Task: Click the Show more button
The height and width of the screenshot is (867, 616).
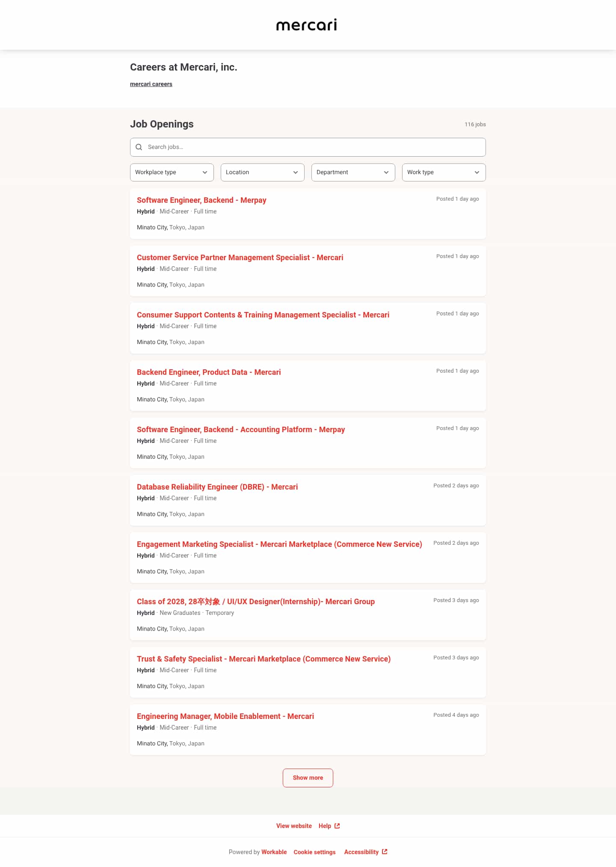Action: click(x=308, y=778)
